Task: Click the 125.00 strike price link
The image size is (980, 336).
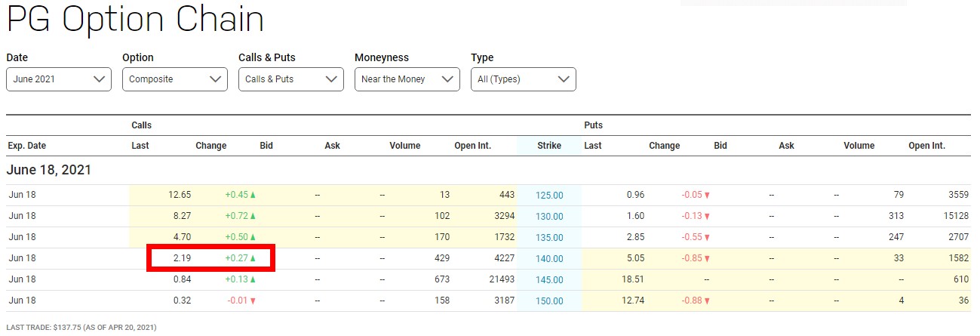Action: [549, 195]
